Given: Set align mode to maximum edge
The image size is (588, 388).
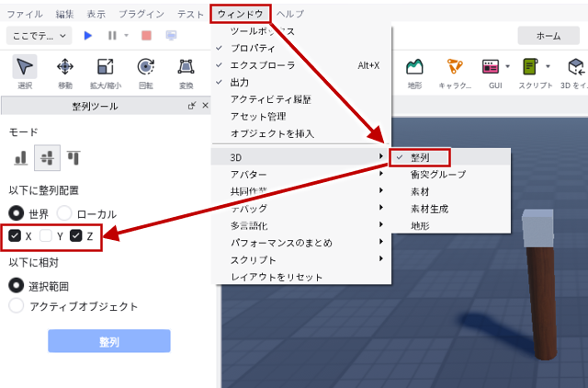Looking at the screenshot, I should (73, 157).
